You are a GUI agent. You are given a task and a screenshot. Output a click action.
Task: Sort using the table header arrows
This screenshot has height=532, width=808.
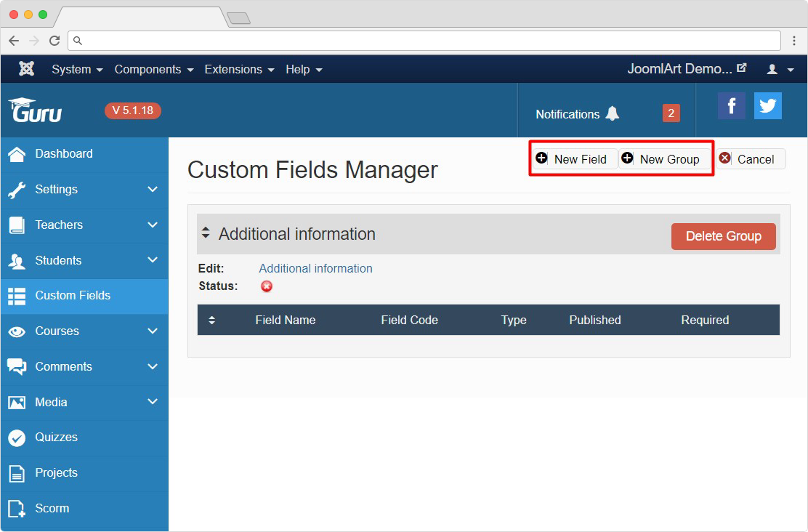click(212, 320)
